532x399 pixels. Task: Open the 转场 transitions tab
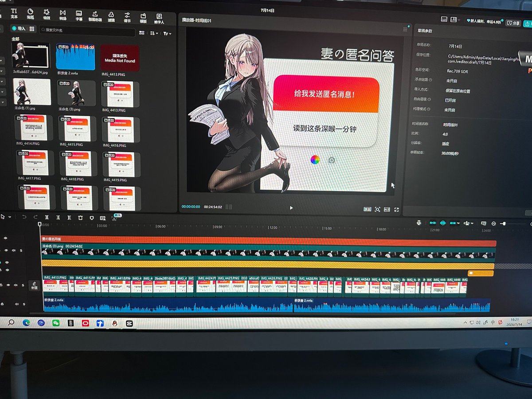point(63,15)
